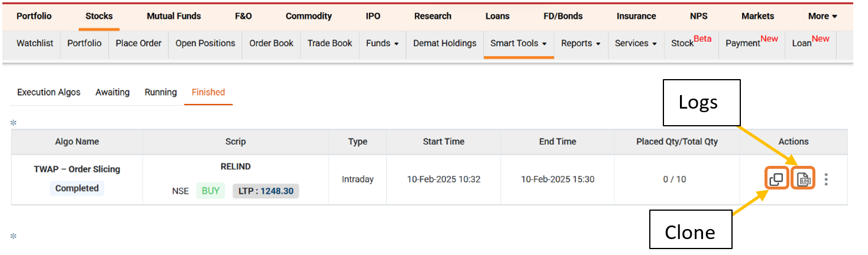Viewport: 868px width, 255px height.
Task: Expand the Reports dropdown
Action: pyautogui.click(x=581, y=43)
